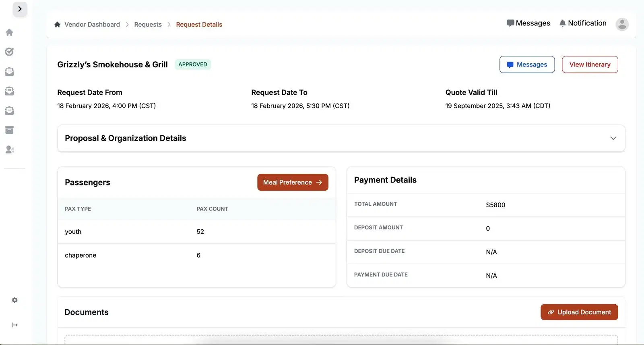Viewport: 644px width, 345px height.
Task: Open Messages in the top bar
Action: (x=528, y=23)
